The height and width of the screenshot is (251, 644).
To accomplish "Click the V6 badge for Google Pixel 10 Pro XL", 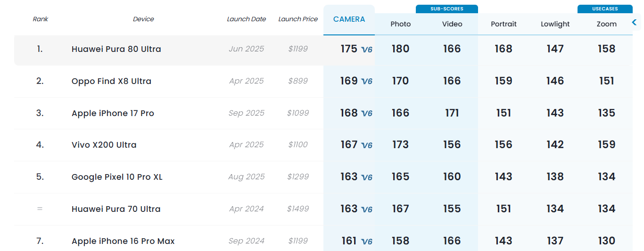I will [367, 177].
